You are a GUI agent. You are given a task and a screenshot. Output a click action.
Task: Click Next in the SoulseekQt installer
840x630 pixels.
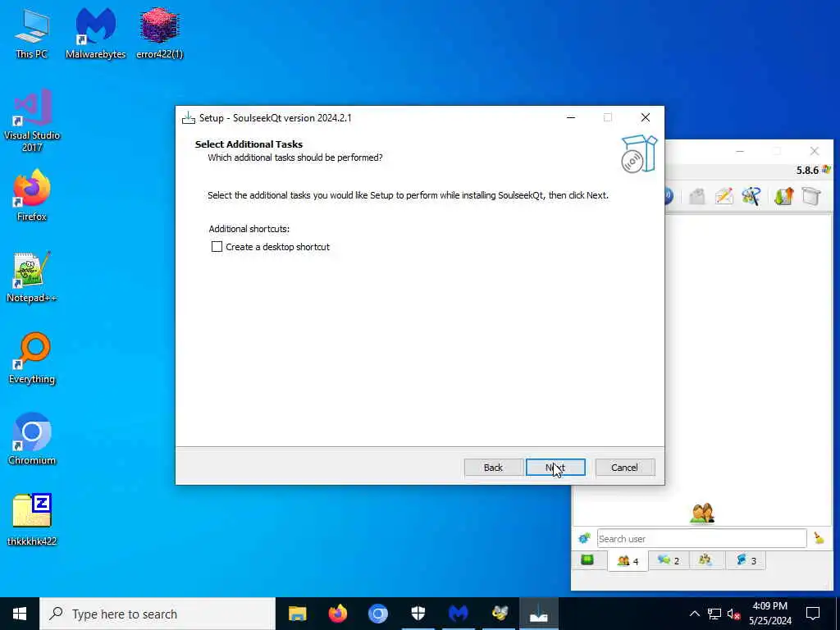555,467
